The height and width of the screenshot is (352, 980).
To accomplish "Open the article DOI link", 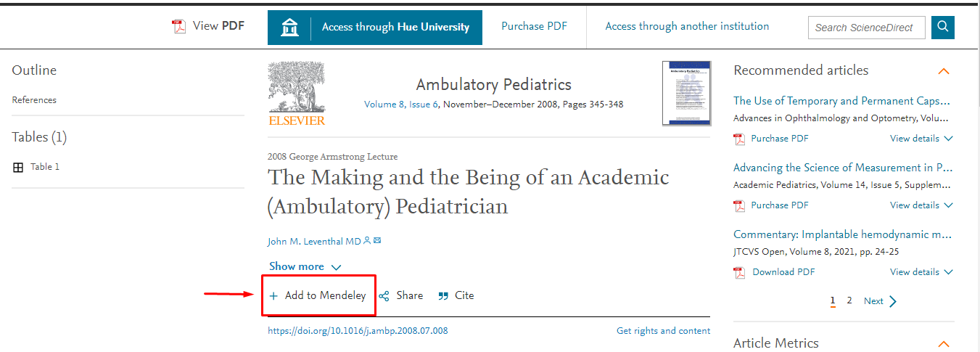I will [x=358, y=331].
